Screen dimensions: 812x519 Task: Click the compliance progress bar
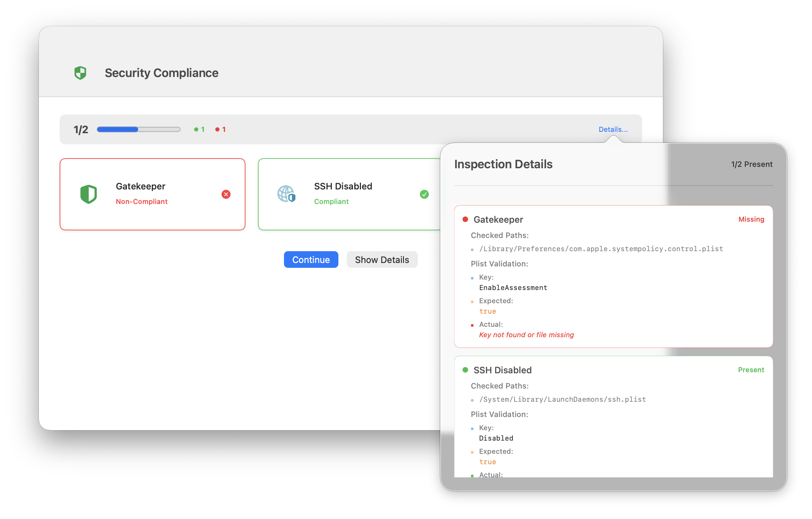pyautogui.click(x=138, y=129)
